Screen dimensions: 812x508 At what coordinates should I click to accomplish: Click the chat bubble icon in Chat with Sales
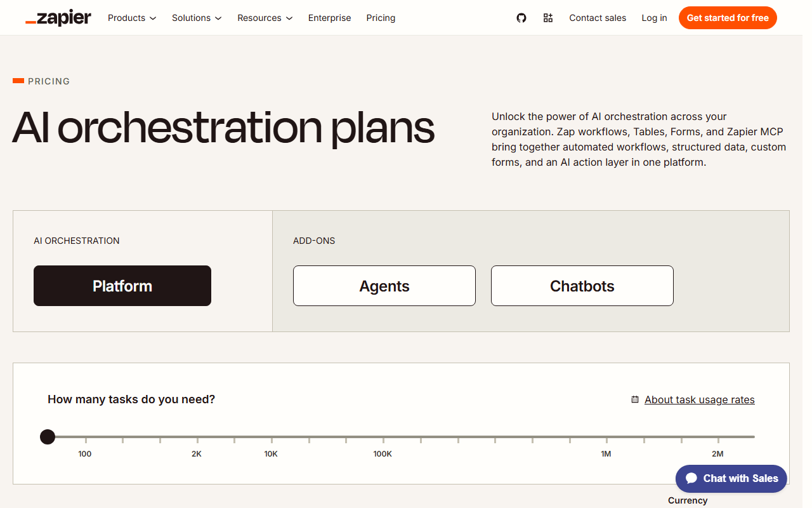(x=691, y=478)
